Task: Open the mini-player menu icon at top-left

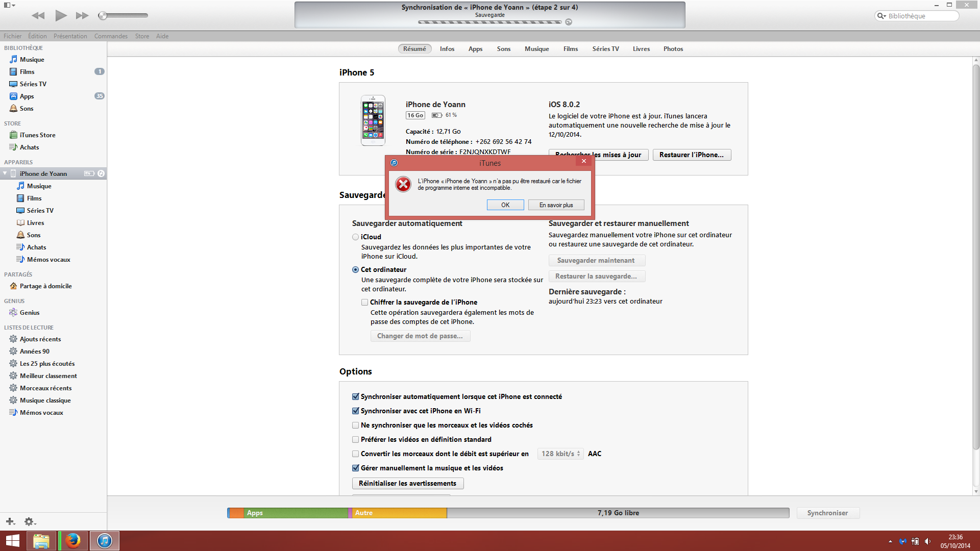Action: [9, 5]
